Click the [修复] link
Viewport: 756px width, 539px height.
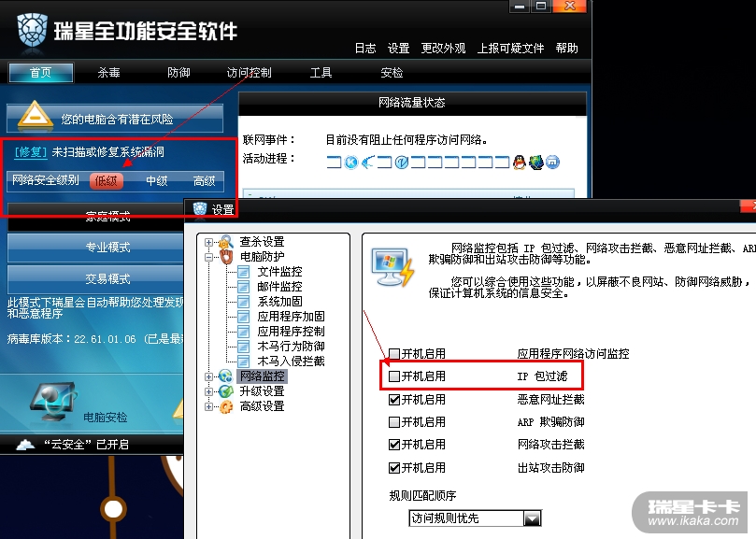pyautogui.click(x=31, y=152)
